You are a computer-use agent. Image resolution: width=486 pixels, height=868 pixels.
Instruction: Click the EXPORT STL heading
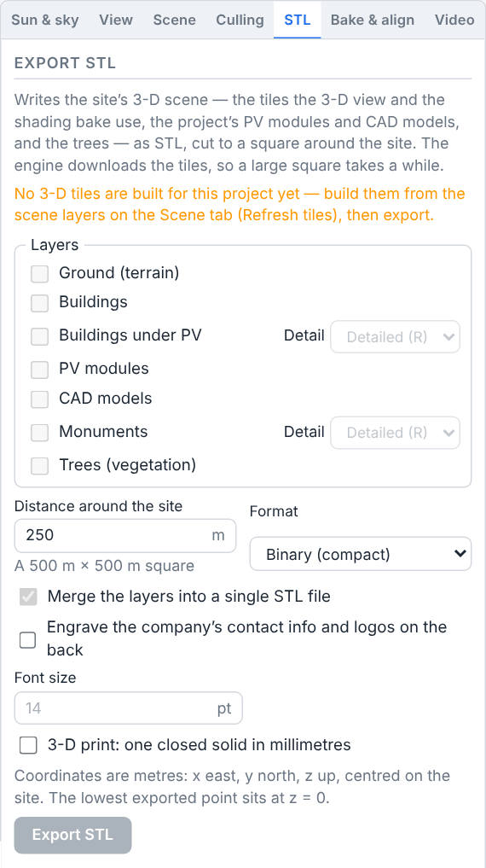pos(66,63)
